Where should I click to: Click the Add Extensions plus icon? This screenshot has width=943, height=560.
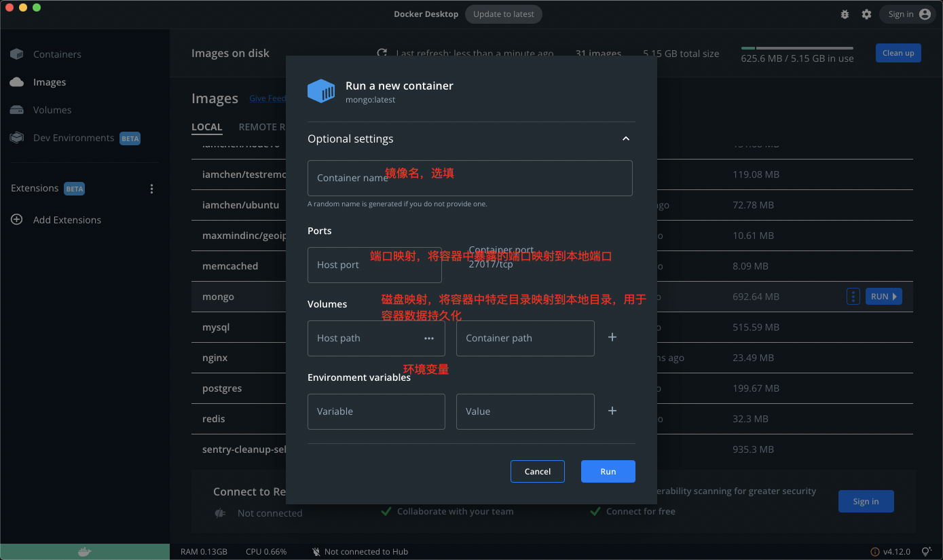click(x=17, y=220)
